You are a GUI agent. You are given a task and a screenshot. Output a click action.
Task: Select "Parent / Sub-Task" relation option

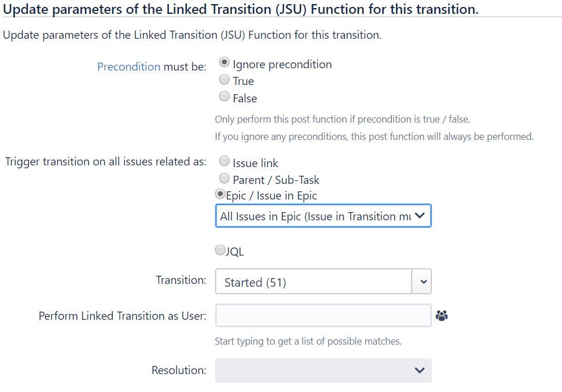(224, 178)
